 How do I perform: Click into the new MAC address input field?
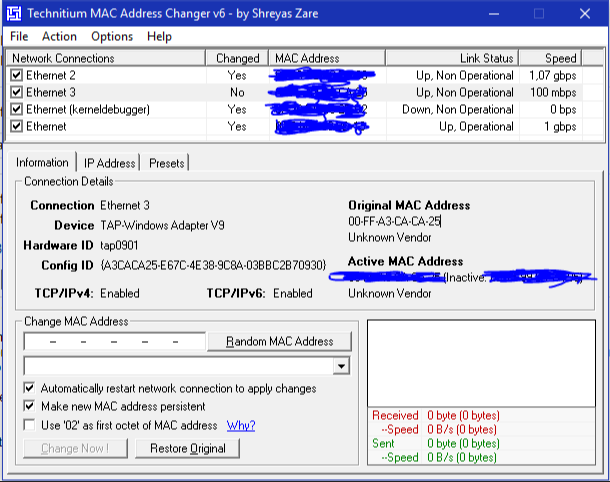coord(114,342)
